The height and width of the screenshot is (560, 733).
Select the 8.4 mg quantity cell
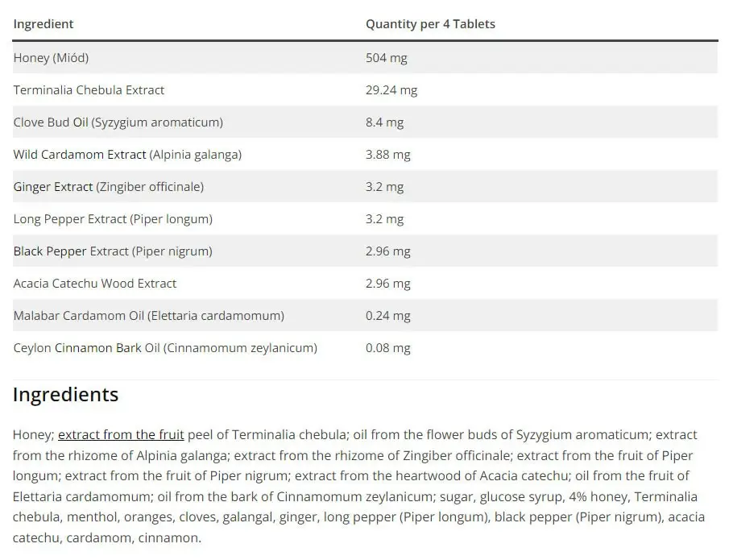(385, 122)
